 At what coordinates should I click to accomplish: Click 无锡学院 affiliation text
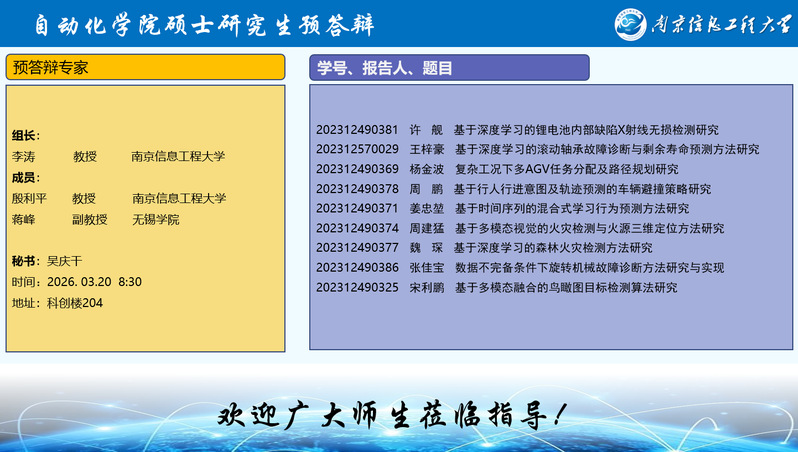(x=156, y=219)
